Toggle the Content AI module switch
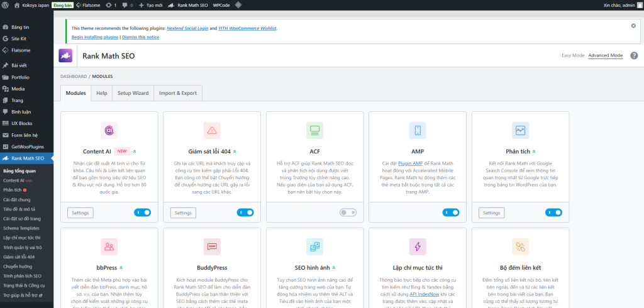 pos(143,212)
